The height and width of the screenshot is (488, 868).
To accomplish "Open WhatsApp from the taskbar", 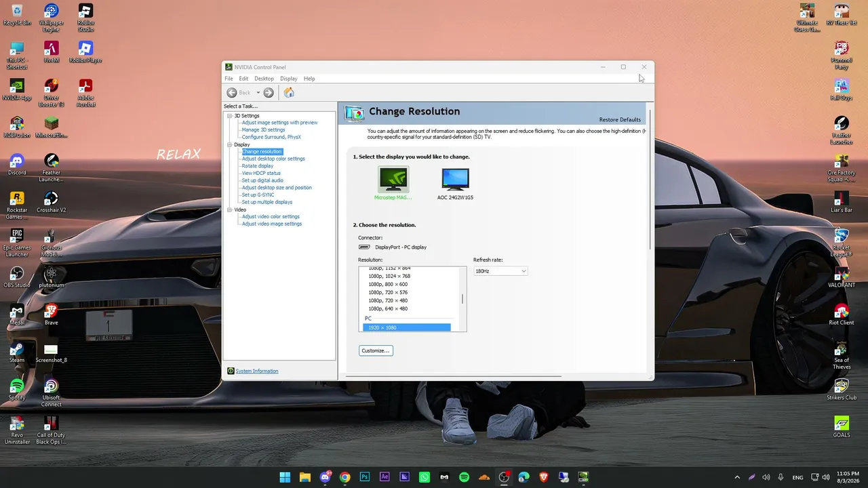I will [425, 477].
